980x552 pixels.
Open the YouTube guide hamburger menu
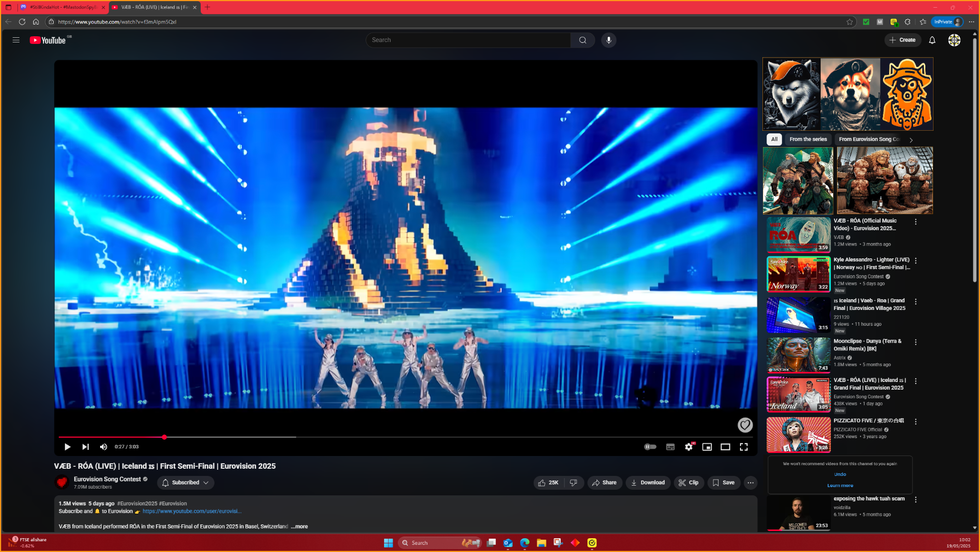click(x=16, y=40)
